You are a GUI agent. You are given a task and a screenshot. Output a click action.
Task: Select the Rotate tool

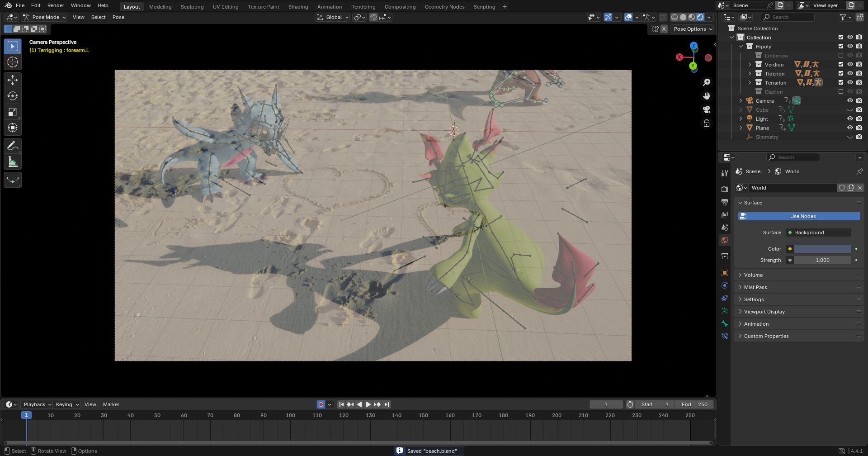click(13, 96)
